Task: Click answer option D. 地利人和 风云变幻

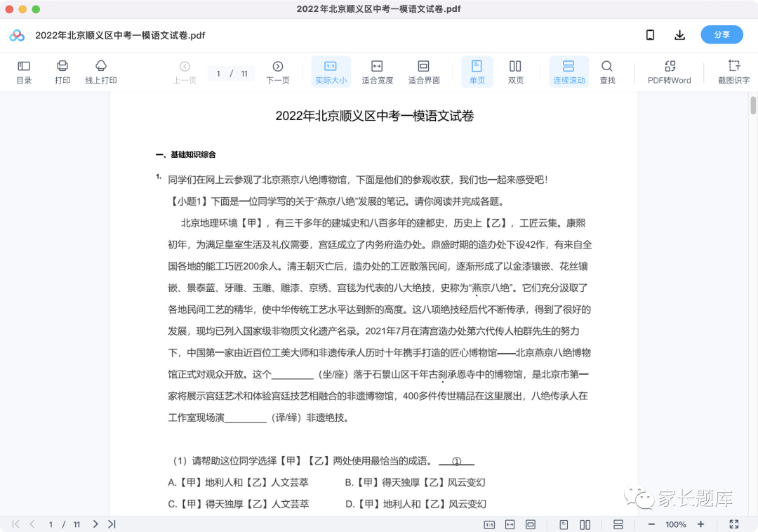Action: 415,504
